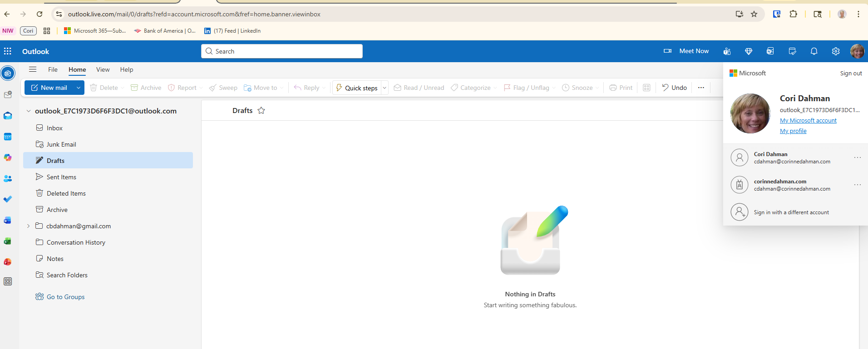The height and width of the screenshot is (349, 868).
Task: Open People contacts from left rail
Action: click(x=8, y=178)
